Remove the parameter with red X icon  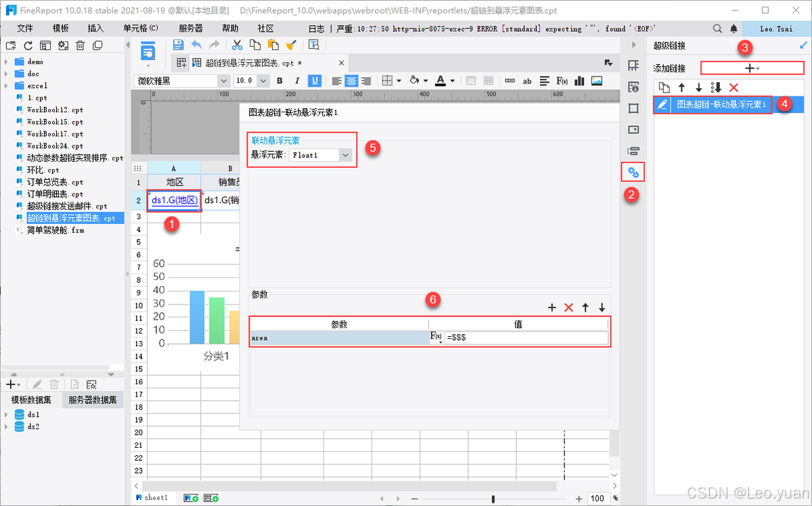coord(568,307)
